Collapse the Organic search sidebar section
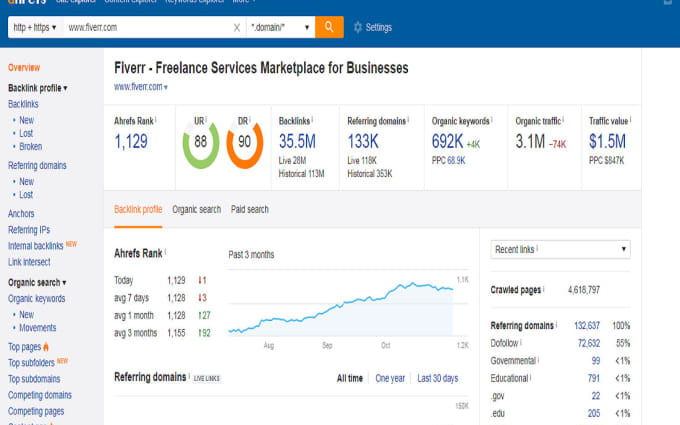The width and height of the screenshot is (680, 425). (37, 282)
